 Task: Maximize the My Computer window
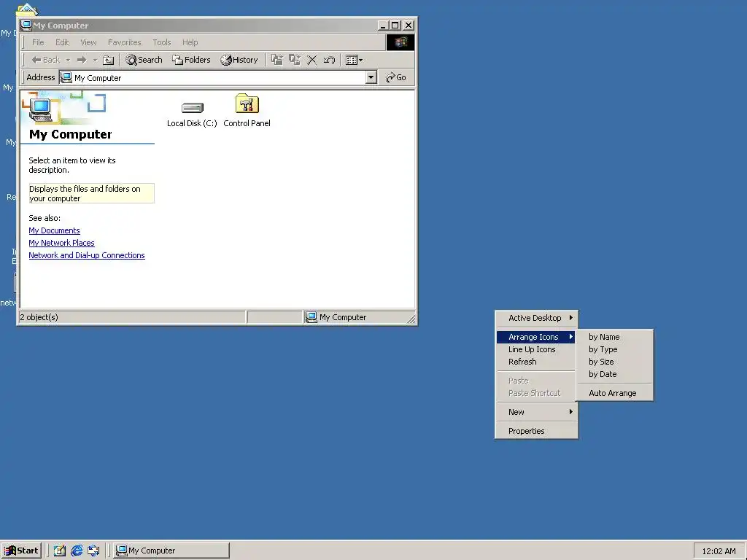point(395,26)
